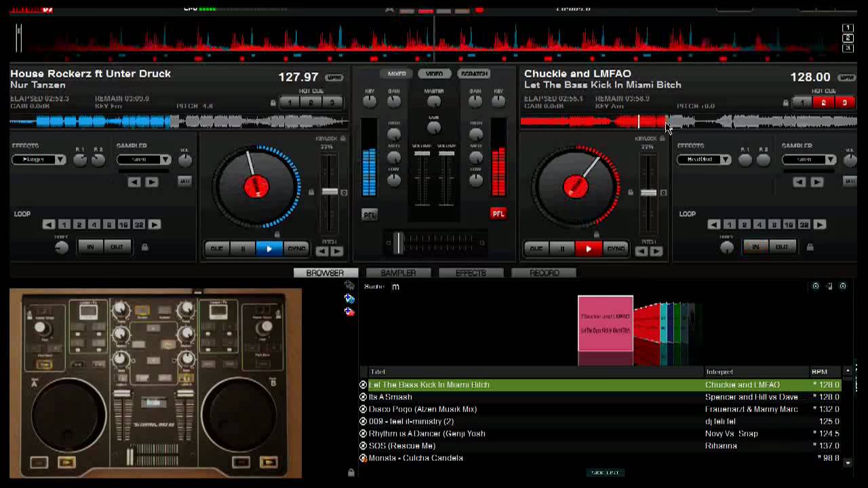Toggle right deck hot cue lock
The width and height of the screenshot is (868, 488).
point(786,103)
